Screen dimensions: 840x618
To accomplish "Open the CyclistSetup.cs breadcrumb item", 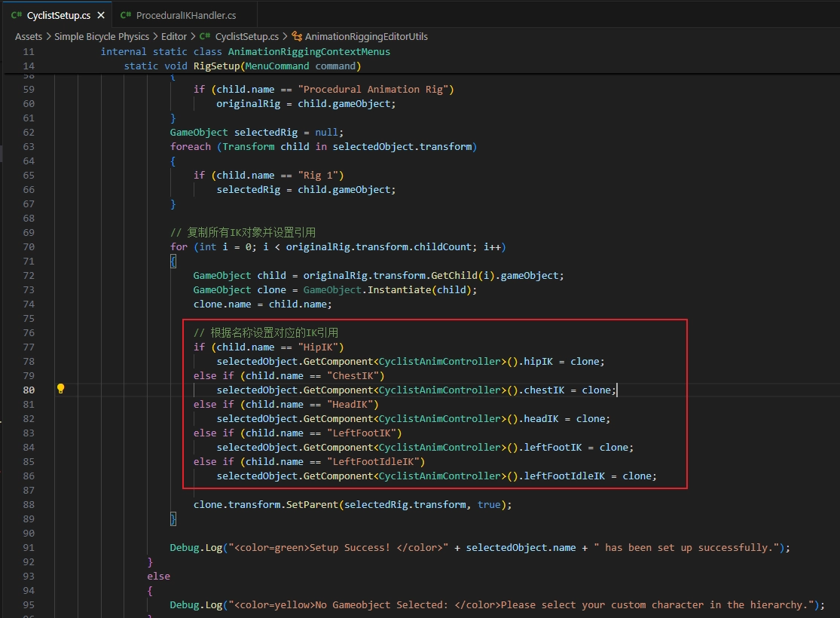I will coord(247,36).
